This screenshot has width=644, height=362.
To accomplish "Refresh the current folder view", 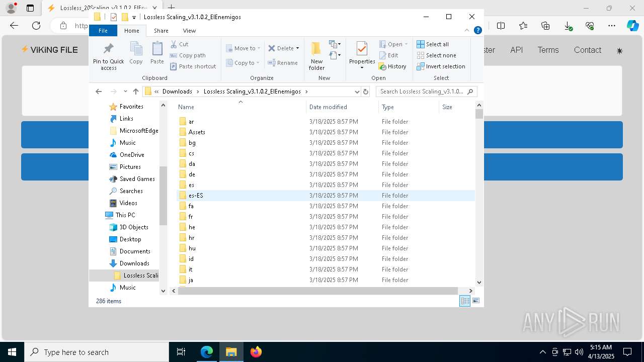I will point(366,92).
